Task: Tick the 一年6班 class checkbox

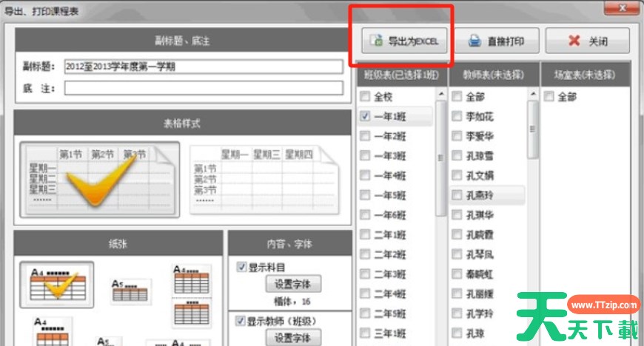Action: [x=365, y=214]
